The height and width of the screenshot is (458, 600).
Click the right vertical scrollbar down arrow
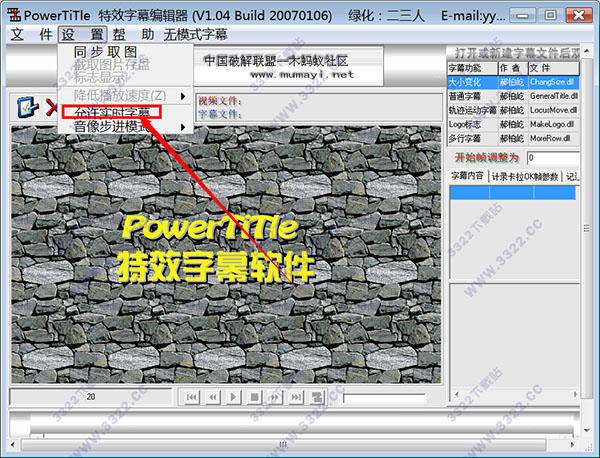pos(587,430)
